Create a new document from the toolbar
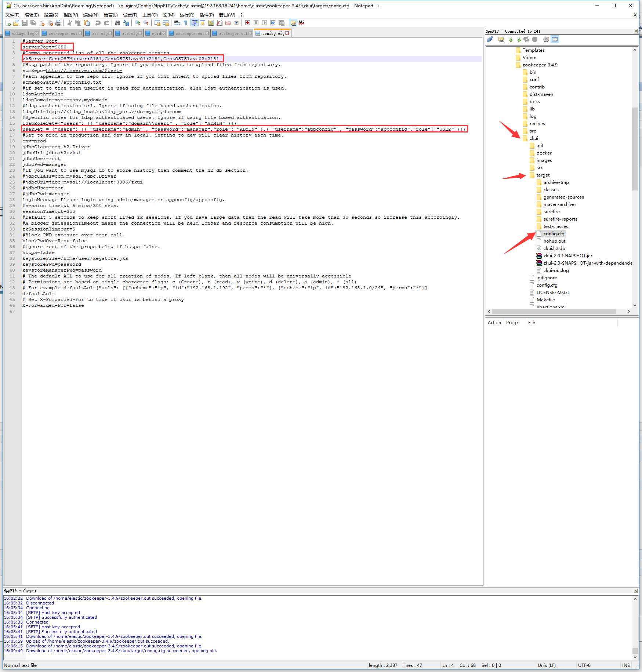 pos(8,23)
